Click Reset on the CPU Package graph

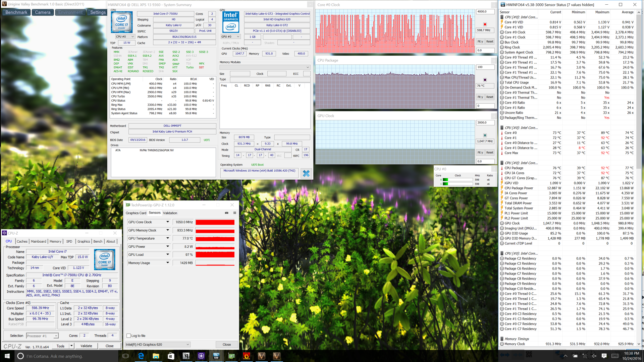[x=490, y=97]
